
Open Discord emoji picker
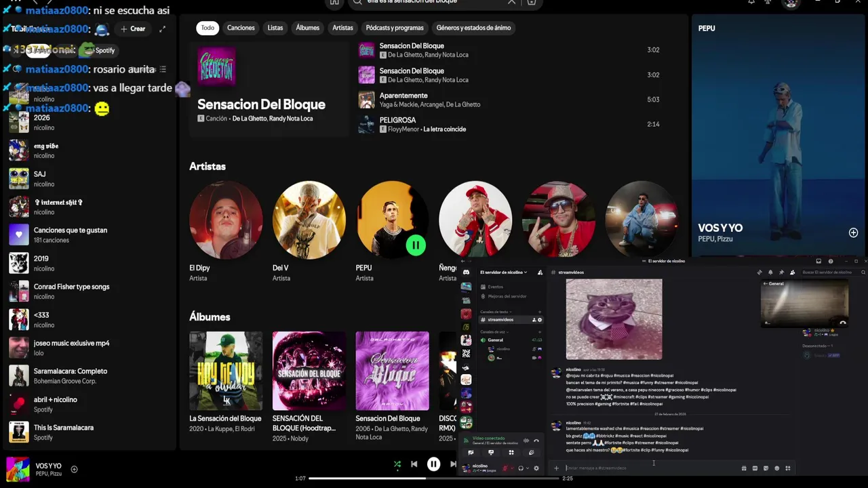(x=776, y=468)
